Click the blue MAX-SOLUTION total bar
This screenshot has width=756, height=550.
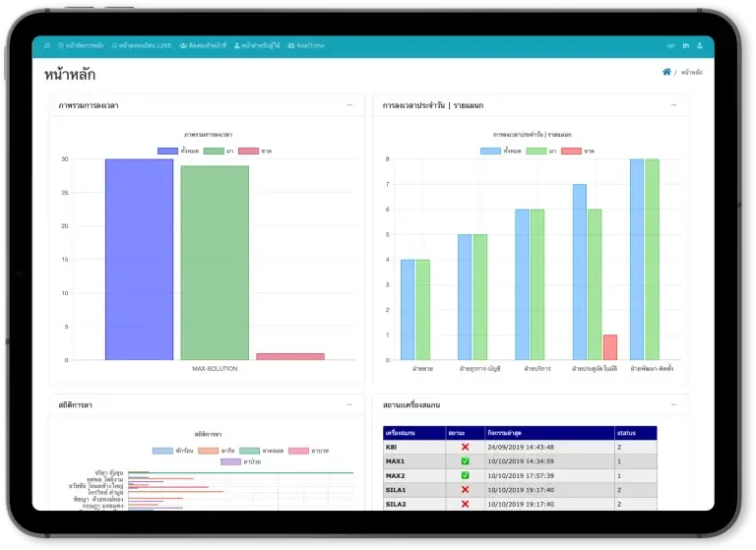139,259
